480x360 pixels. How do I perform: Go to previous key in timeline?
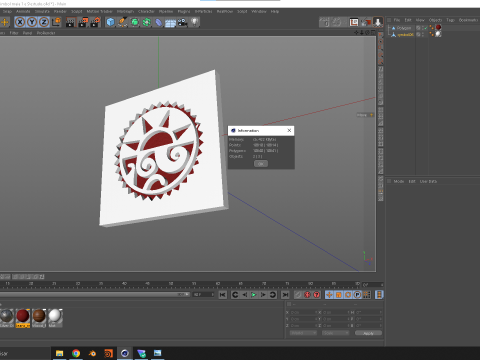click(235, 295)
